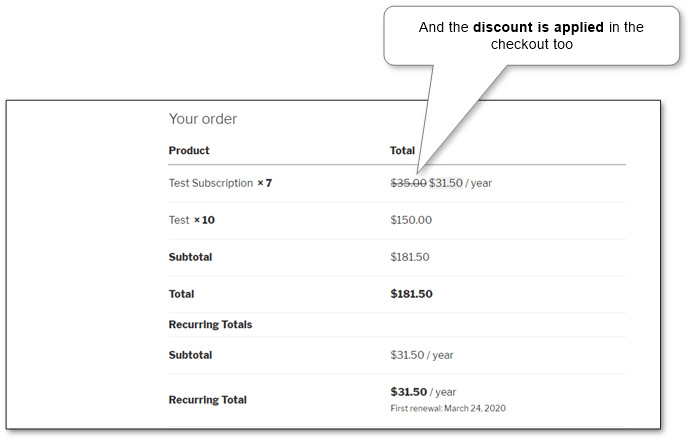Screen dimensions: 692x441
Task: Click the $181.50 subtotal amount
Action: 410,257
